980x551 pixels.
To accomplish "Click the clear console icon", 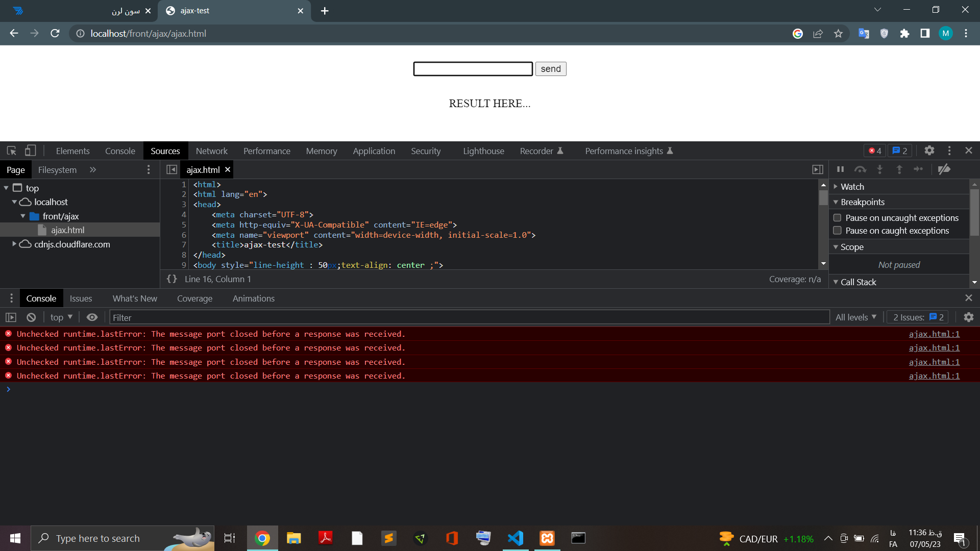I will (x=31, y=317).
